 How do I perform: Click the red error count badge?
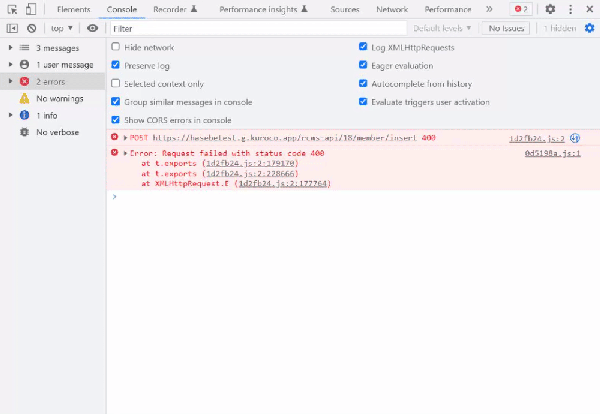(521, 9)
